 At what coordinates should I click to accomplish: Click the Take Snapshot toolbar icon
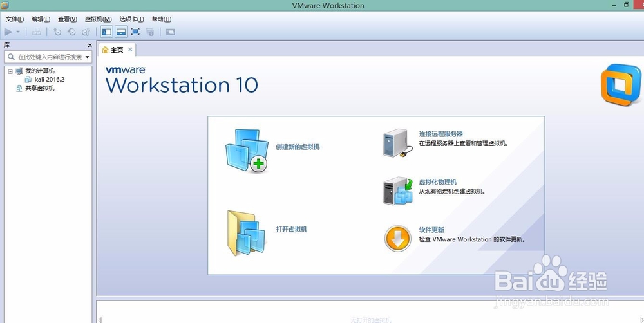(57, 32)
